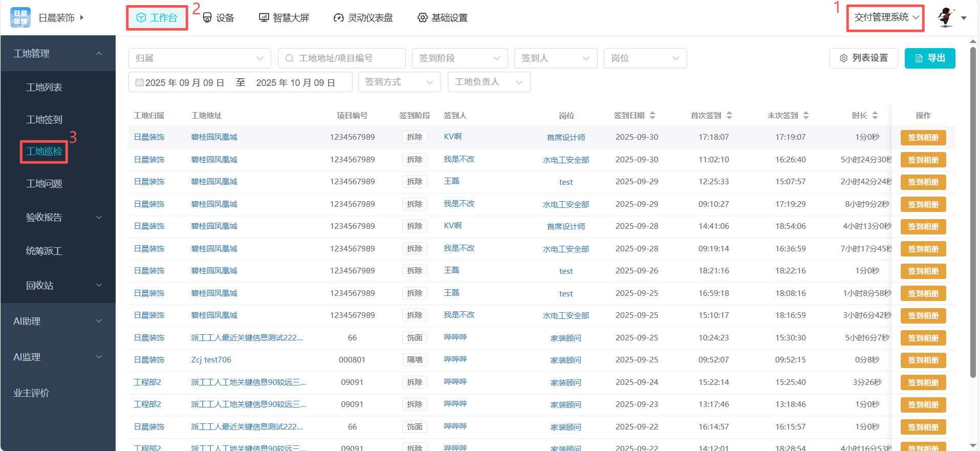The image size is (980, 451).
Task: Select 工地签到 in the sidebar
Action: click(44, 119)
